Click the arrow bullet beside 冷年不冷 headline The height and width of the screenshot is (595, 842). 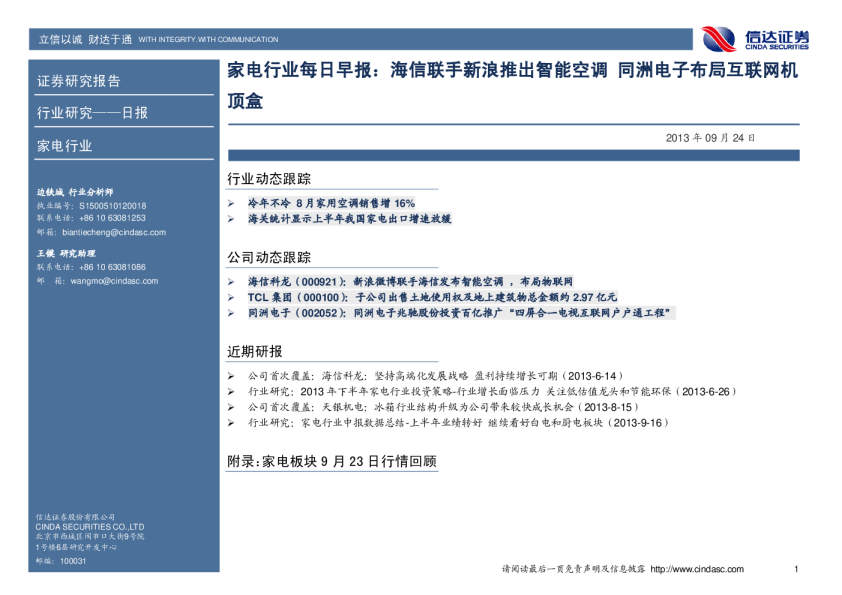[232, 203]
